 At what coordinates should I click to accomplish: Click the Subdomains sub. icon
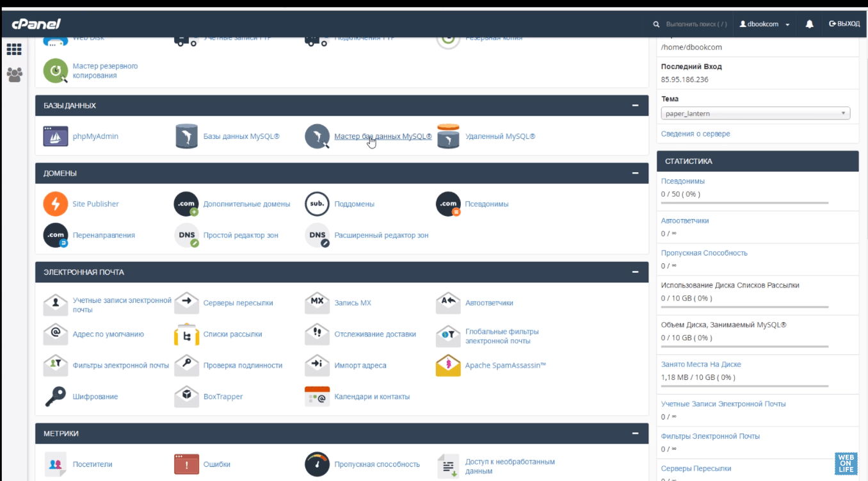point(317,204)
